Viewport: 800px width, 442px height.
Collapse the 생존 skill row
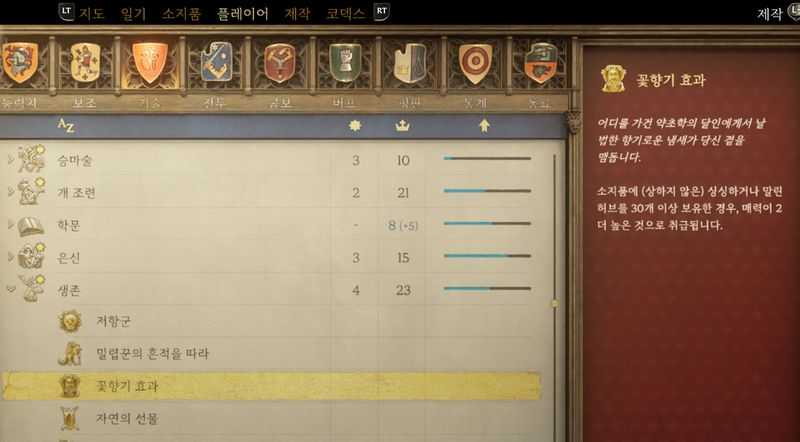pos(11,289)
